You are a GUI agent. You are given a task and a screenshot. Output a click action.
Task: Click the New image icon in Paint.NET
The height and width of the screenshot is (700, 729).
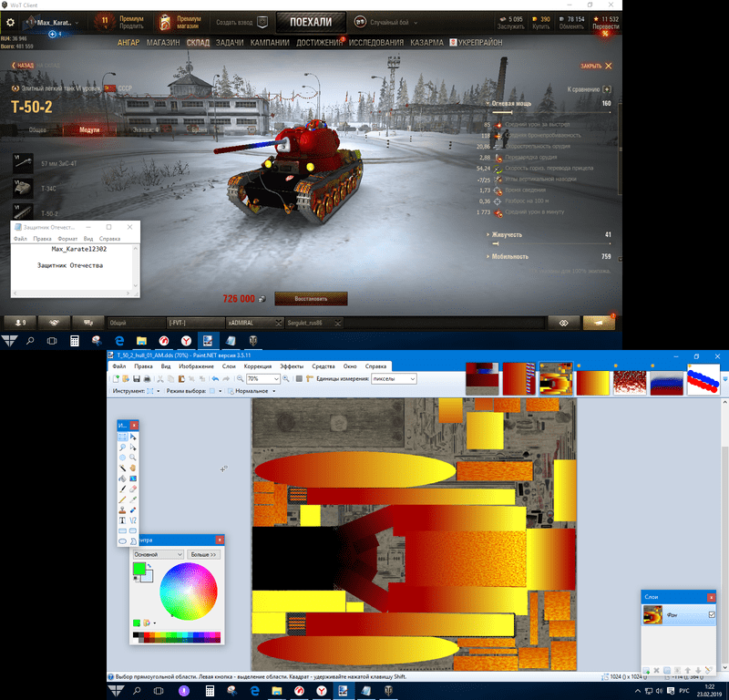click(117, 379)
